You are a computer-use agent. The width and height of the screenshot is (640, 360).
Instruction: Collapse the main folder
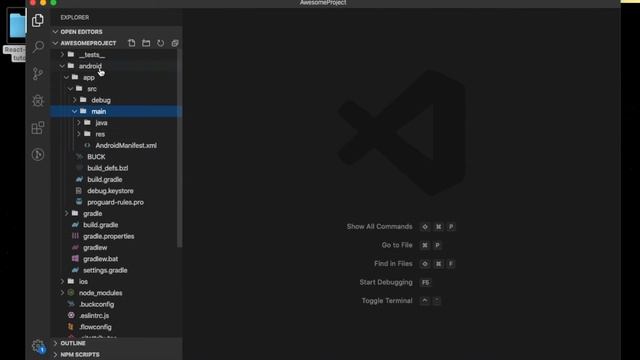coord(74,111)
